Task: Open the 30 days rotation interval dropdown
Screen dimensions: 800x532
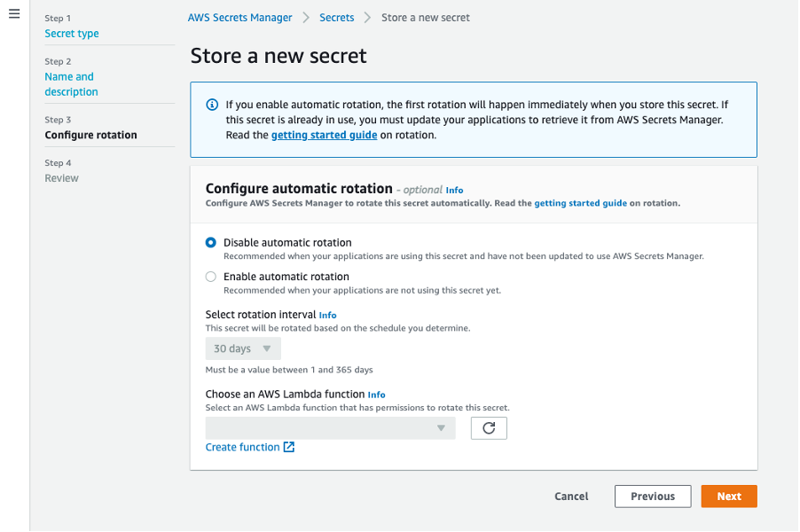Action: (243, 348)
